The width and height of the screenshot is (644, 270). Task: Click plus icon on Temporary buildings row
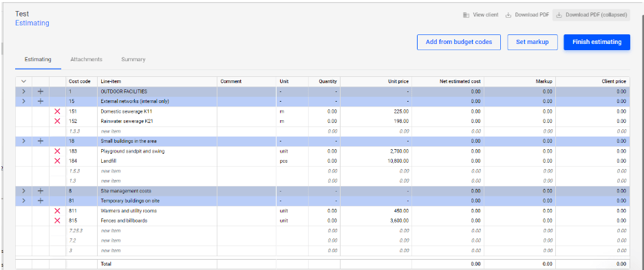40,201
